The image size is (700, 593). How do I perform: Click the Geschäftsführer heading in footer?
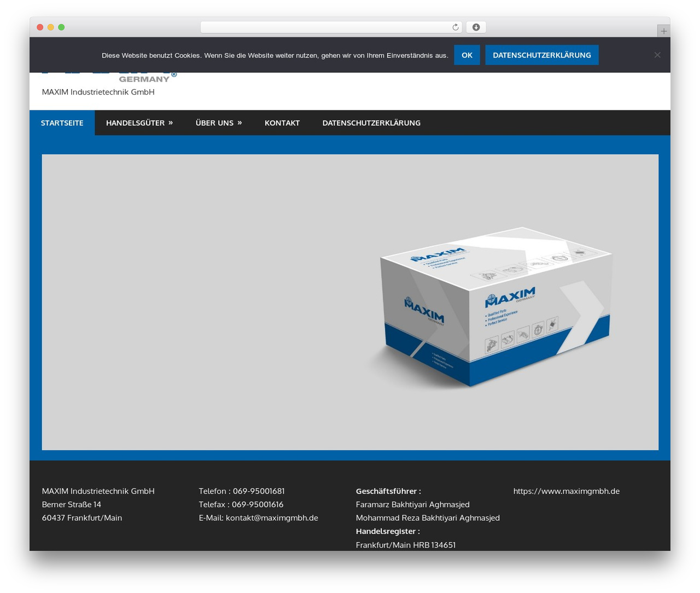[388, 491]
